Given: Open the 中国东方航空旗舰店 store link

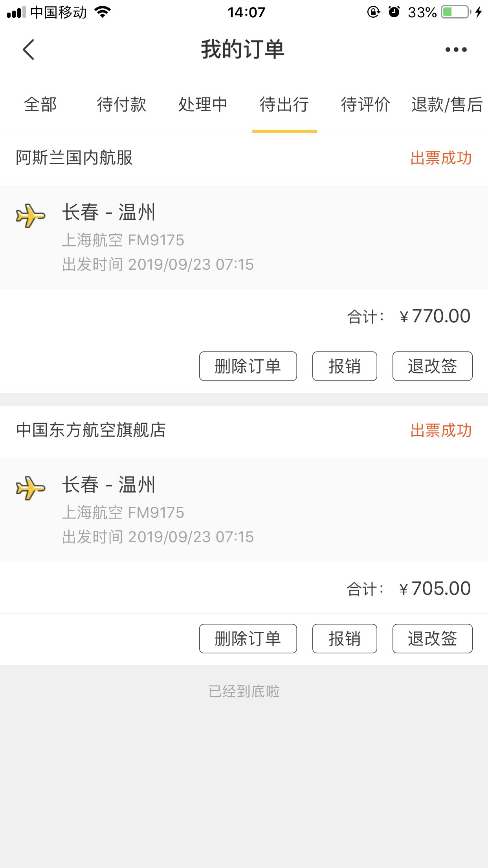Looking at the screenshot, I should tap(91, 430).
